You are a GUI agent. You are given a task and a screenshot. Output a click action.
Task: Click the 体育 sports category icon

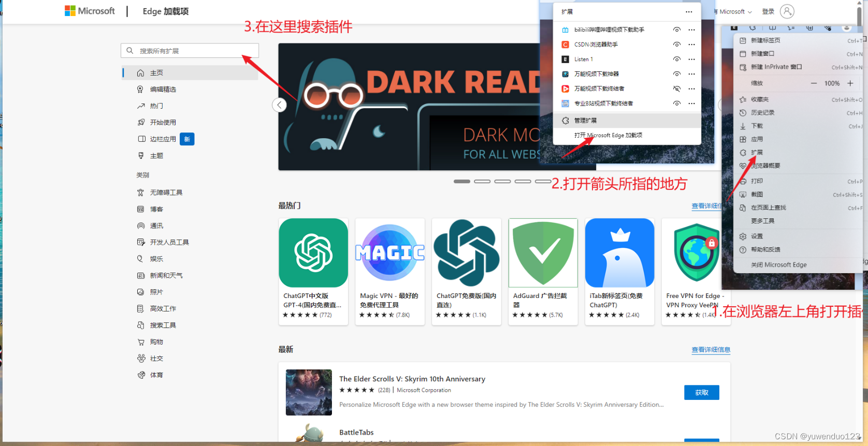(x=141, y=375)
